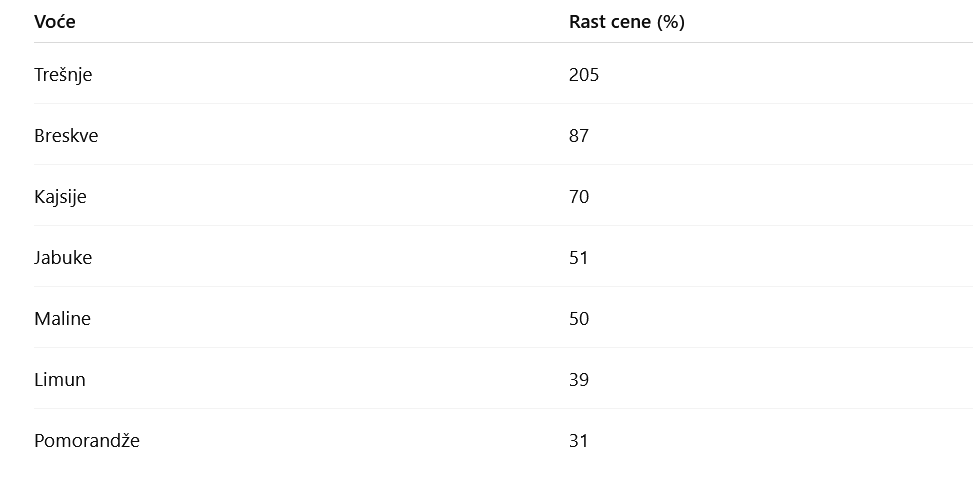Click the Kajsije fruit name cell

(60, 196)
